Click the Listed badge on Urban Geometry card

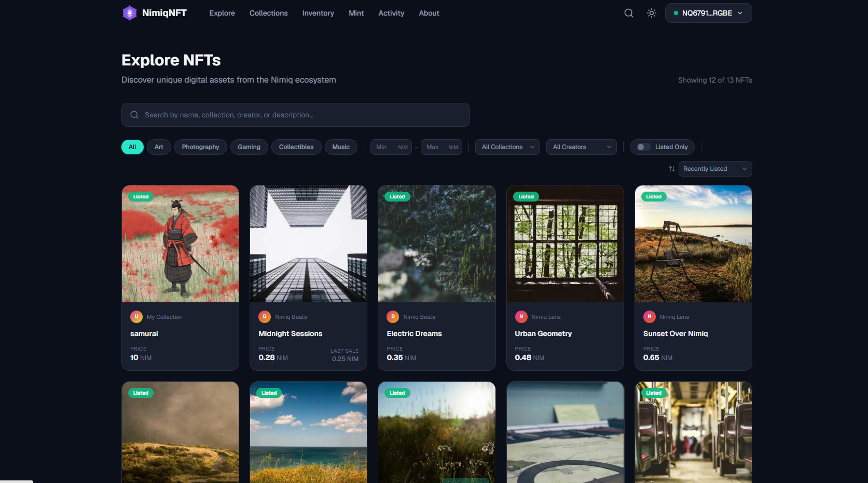point(526,197)
